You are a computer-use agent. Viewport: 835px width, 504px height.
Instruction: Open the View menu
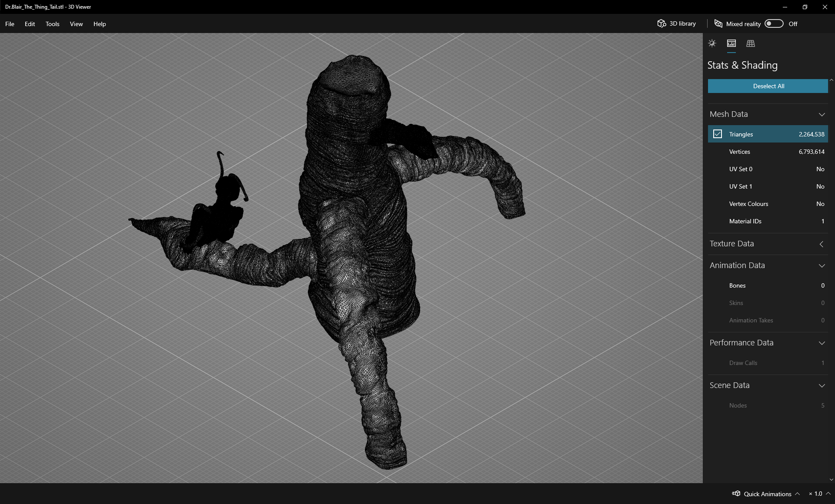(x=76, y=24)
